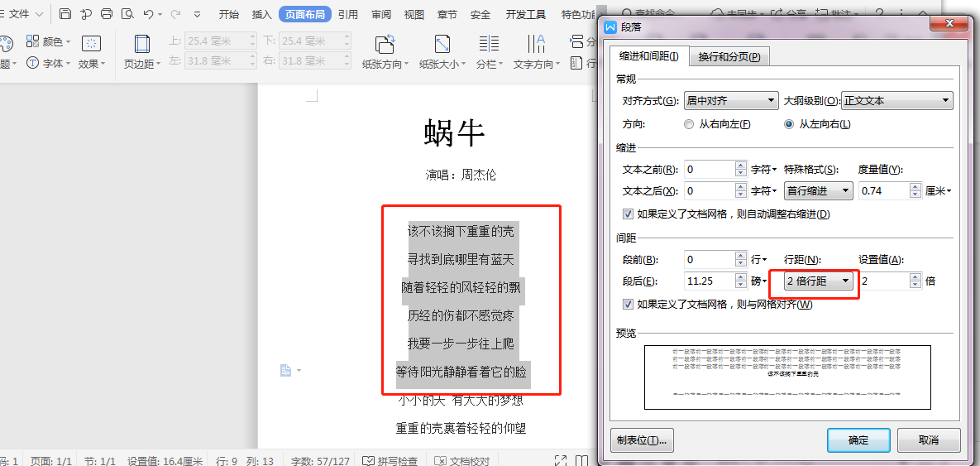Click the 设置值 stepper arrows
980x466 pixels.
click(x=915, y=281)
